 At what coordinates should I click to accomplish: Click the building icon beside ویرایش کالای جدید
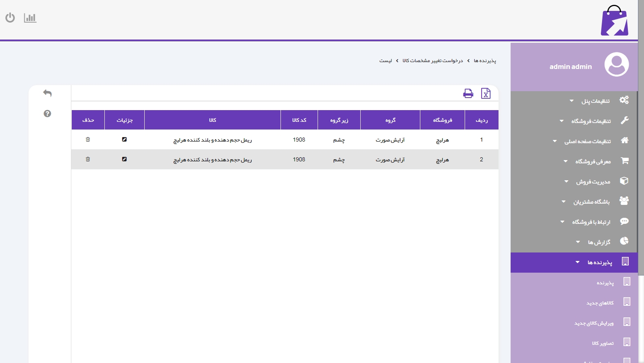[x=627, y=322]
